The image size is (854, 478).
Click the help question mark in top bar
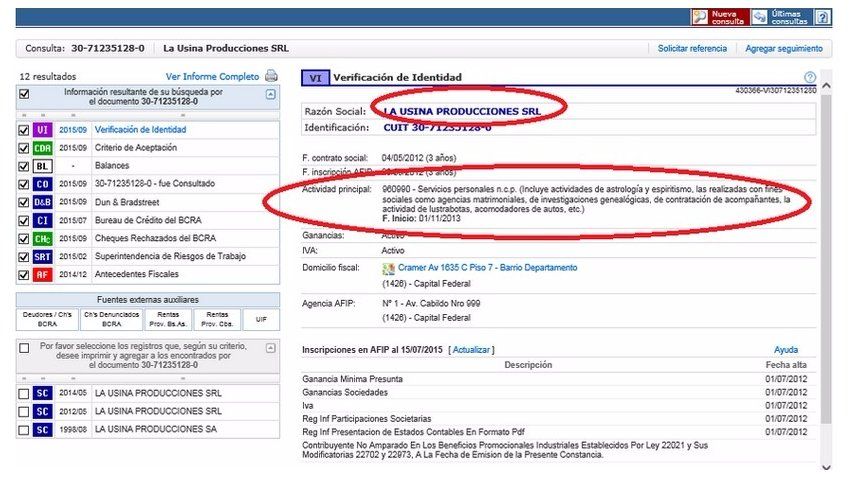coord(822,17)
